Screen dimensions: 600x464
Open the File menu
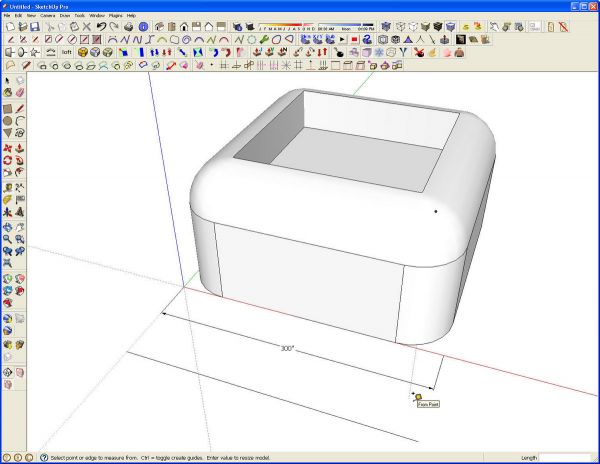[7, 16]
